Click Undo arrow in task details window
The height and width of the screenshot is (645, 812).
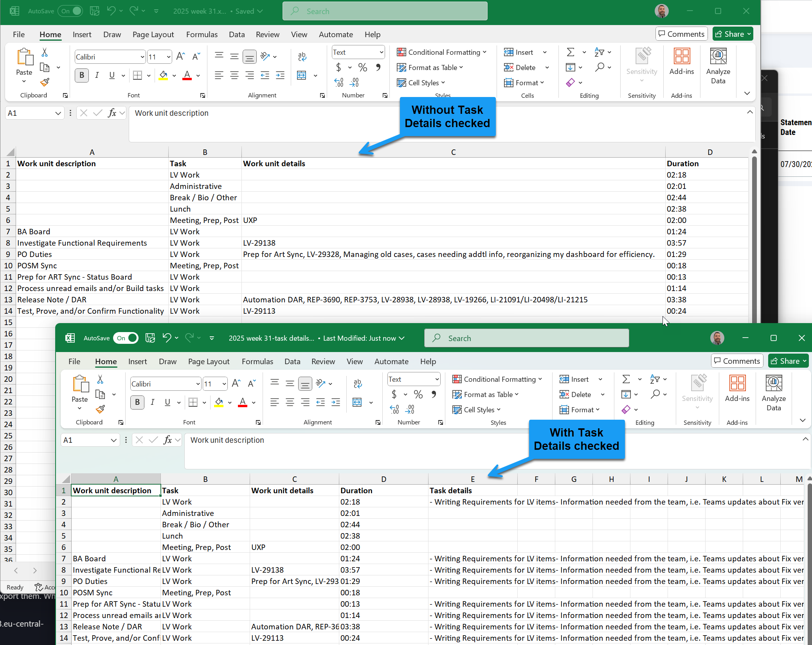[x=167, y=338]
